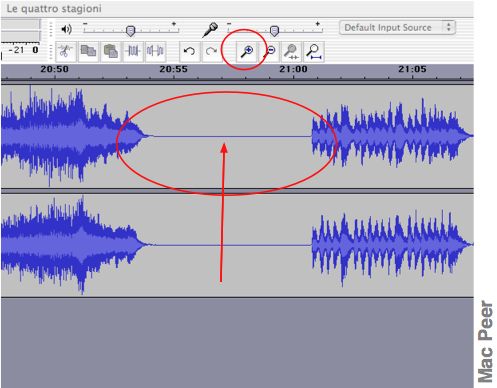Click the 20:50 mark on the timeline ruler
The height and width of the screenshot is (388, 497).
[x=55, y=69]
